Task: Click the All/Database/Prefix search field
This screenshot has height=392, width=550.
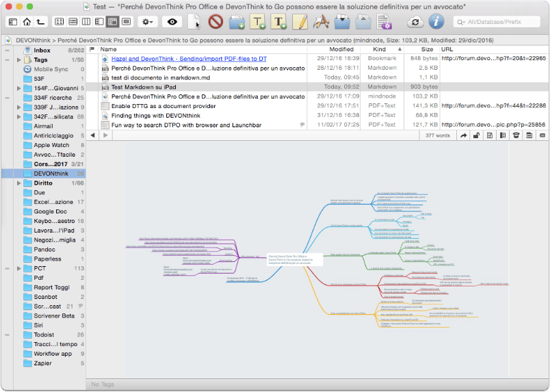Action: point(497,22)
